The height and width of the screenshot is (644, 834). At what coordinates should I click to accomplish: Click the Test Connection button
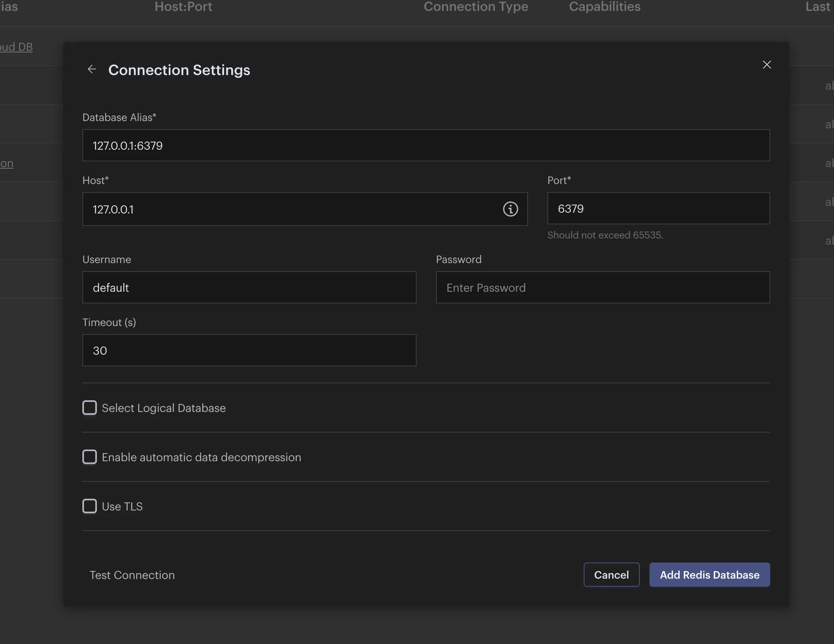coord(132,575)
